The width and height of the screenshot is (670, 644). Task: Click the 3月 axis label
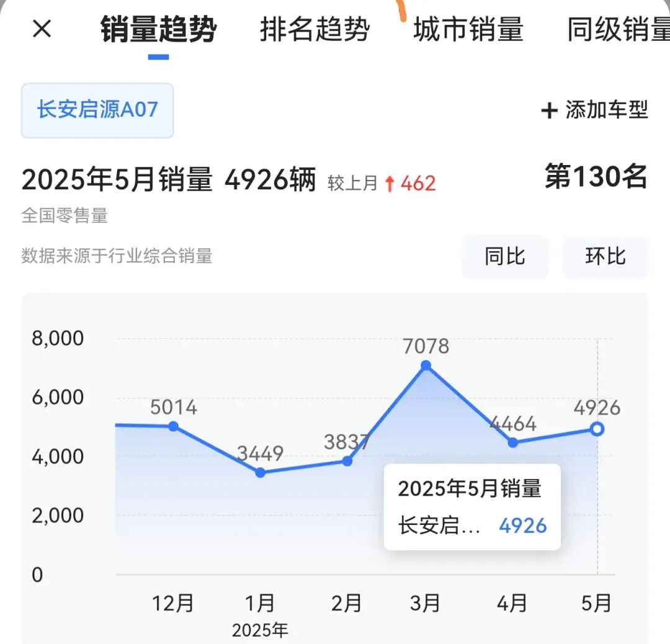point(425,604)
